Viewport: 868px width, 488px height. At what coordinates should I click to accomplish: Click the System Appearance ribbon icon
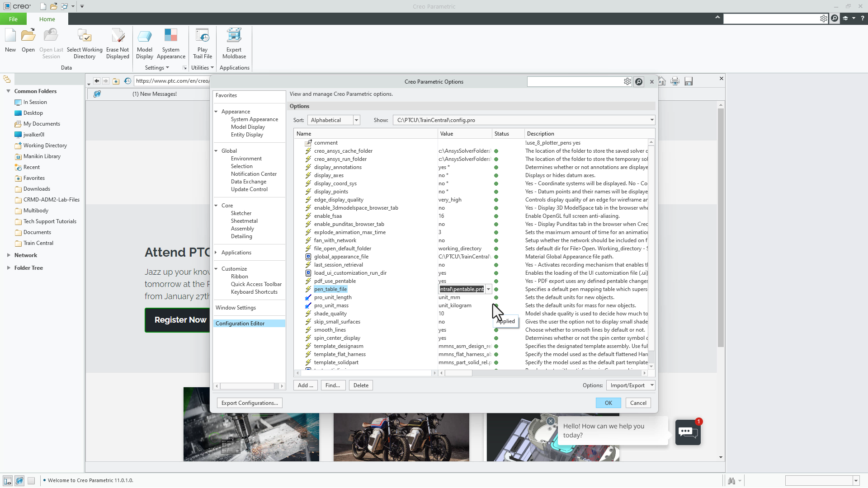[171, 36]
